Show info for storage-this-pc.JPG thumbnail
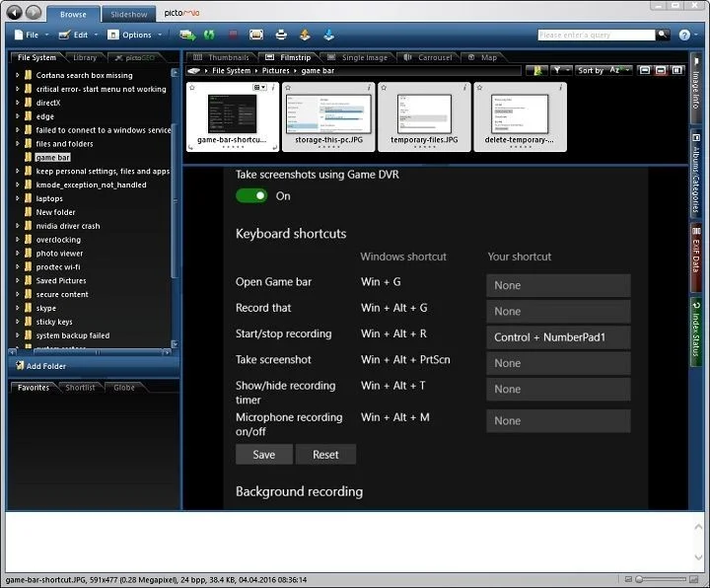Screen dimensions: 710x588 point(369,88)
